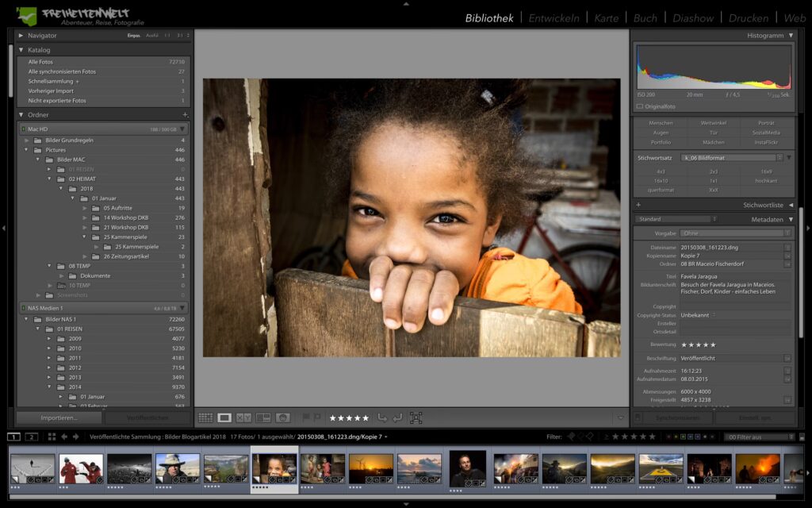
Task: Enable the Originalfoto checkbox
Action: [x=640, y=106]
